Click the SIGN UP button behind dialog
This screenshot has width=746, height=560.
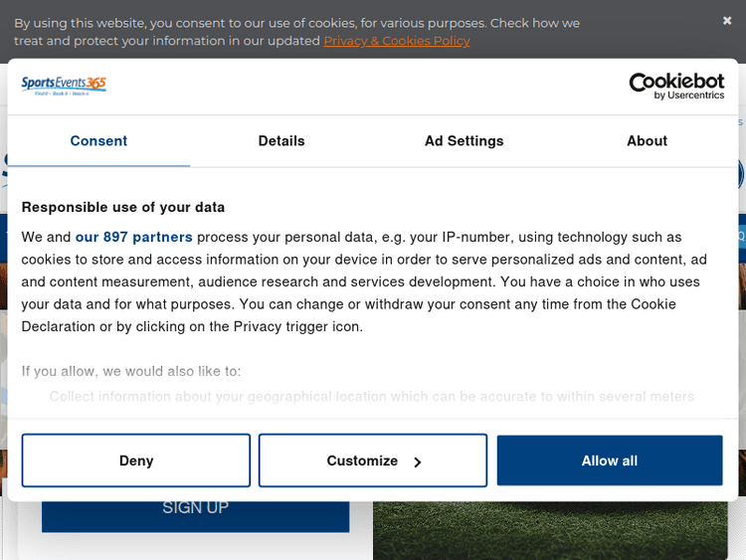[195, 509]
